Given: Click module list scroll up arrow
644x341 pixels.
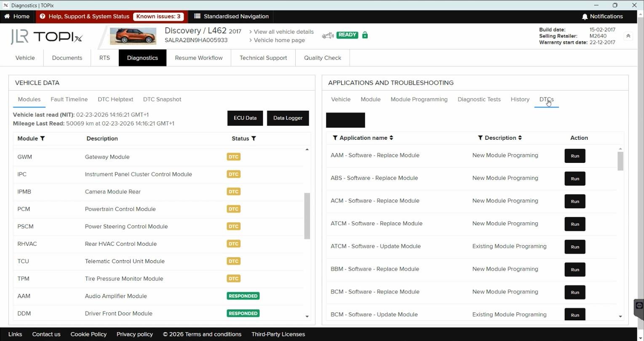Looking at the screenshot, I should [x=307, y=149].
